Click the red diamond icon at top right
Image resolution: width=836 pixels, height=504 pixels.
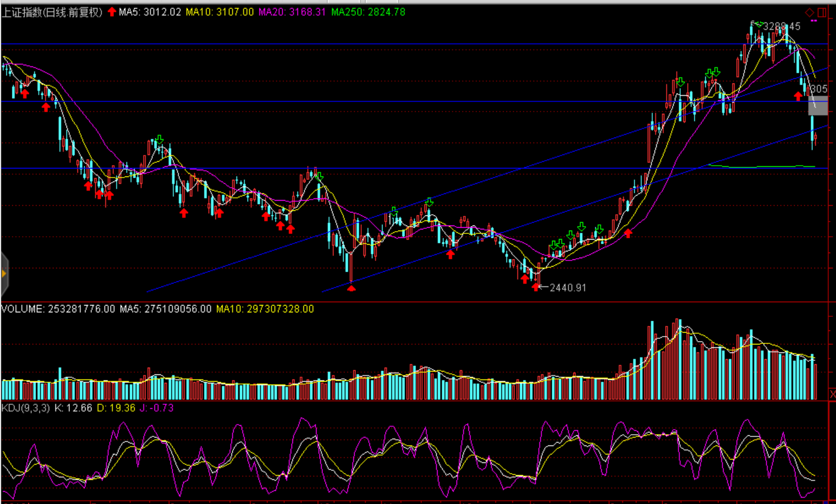tap(809, 12)
